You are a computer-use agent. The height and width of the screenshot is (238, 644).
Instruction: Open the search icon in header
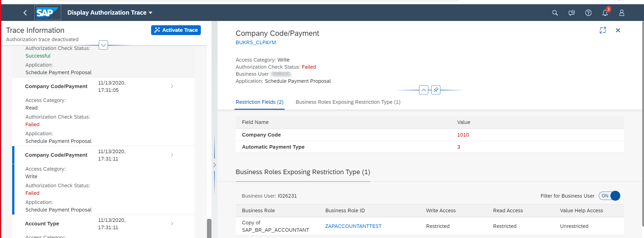click(555, 13)
